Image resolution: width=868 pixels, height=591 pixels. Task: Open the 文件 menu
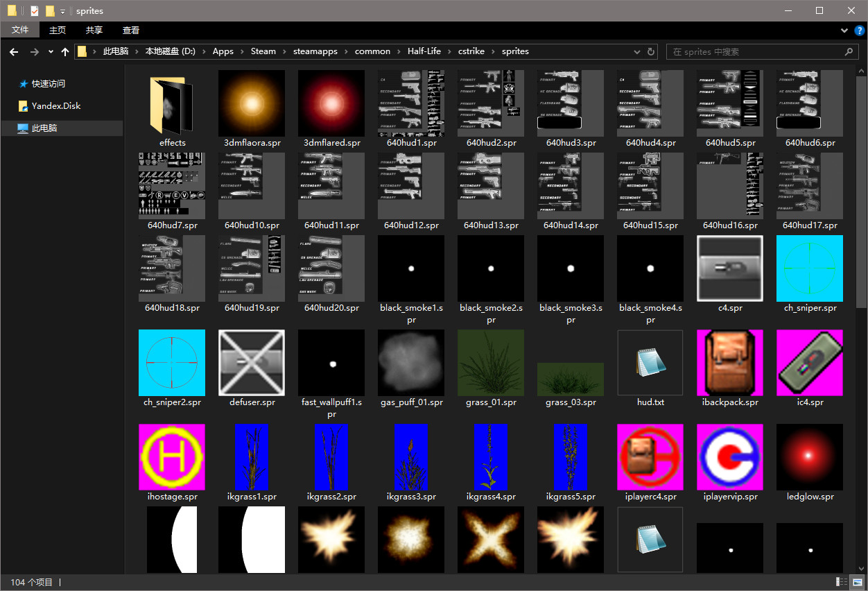coord(20,30)
